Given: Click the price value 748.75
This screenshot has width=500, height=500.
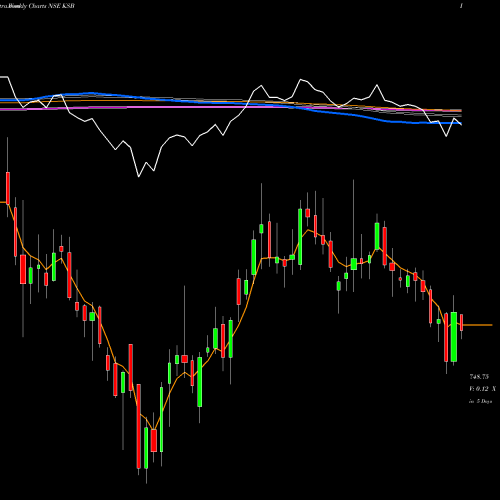Looking at the screenshot, I should tap(479, 377).
